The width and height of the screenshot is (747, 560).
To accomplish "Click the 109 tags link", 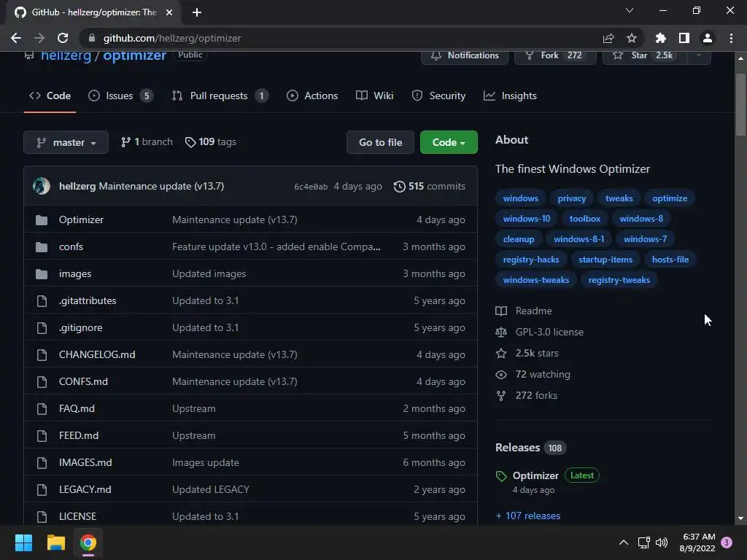I will 211,142.
